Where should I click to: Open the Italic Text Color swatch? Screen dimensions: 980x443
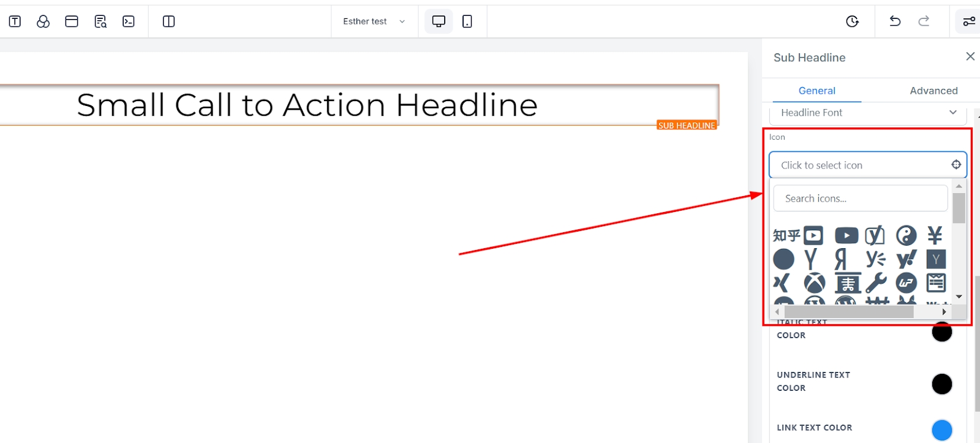tap(942, 331)
